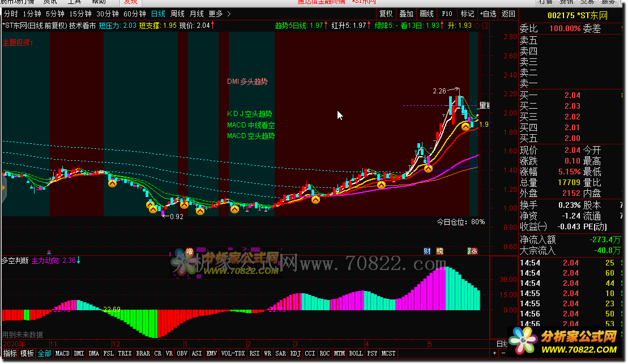
Task: Open the 财 finance marker icon
Action: [427, 251]
